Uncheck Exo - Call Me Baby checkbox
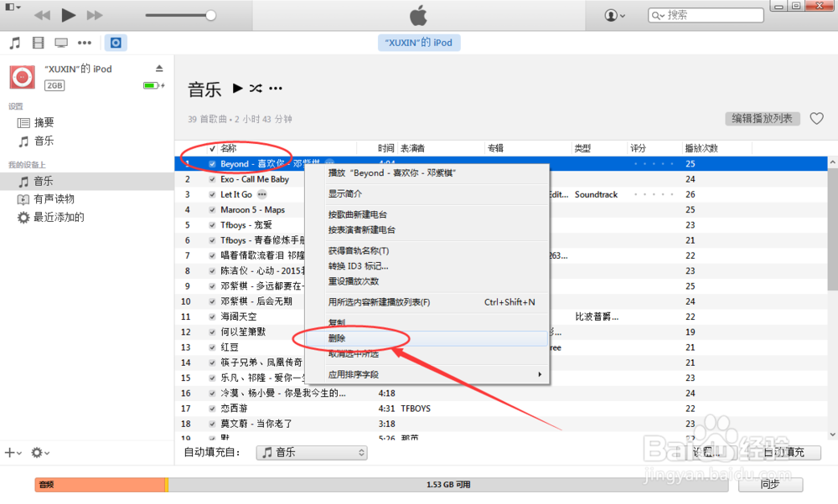Viewport: 838px width, 504px height. tap(212, 179)
